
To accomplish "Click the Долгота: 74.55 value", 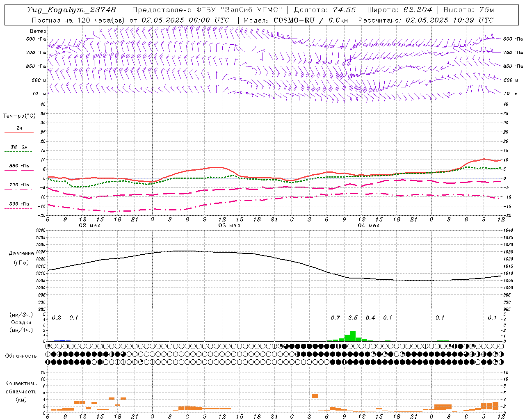I will pyautogui.click(x=325, y=10).
